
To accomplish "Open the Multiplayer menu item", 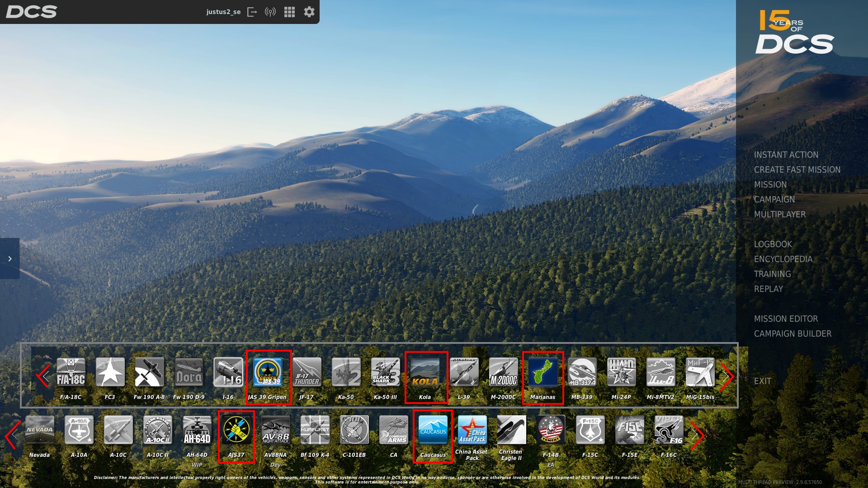I will click(779, 214).
